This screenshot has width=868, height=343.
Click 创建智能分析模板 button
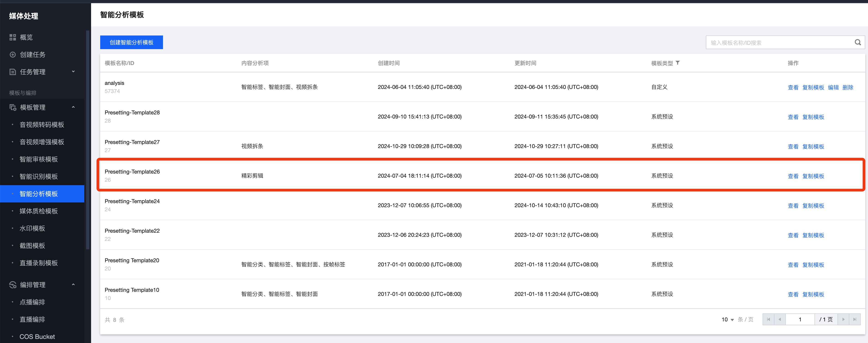click(131, 42)
